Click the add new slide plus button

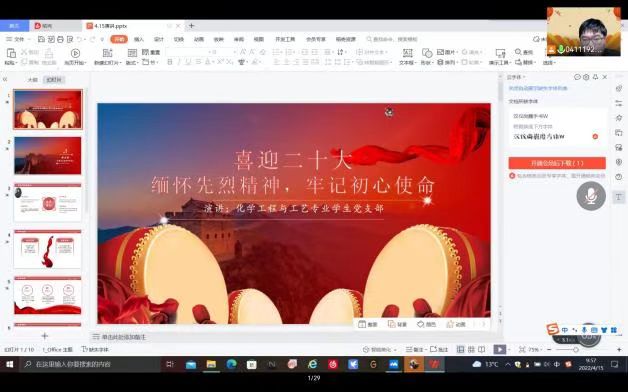coord(45,336)
